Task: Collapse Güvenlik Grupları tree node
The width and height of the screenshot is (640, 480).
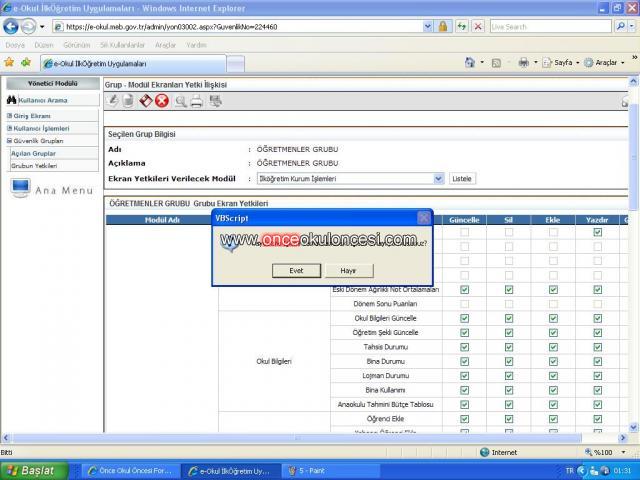Action: (9, 141)
